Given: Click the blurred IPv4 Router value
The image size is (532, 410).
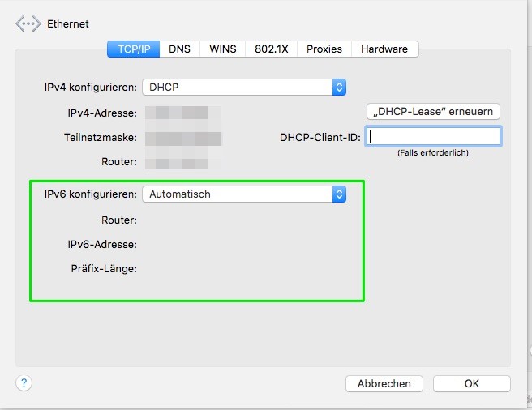Looking at the screenshot, I should [x=183, y=164].
